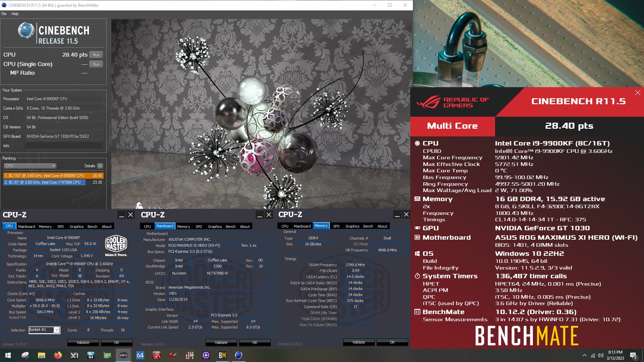Open the AIDA64 taskbar icon
The image size is (644, 362).
point(140,355)
